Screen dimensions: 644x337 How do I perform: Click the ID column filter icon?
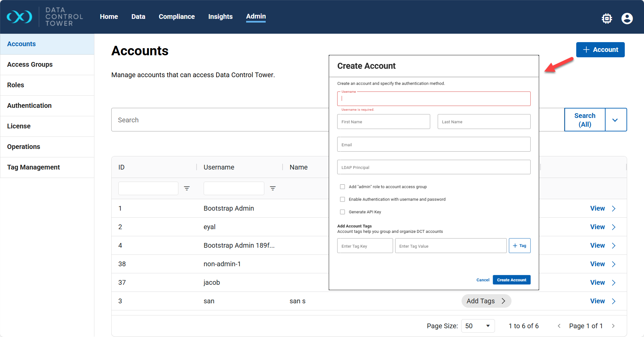tap(187, 188)
